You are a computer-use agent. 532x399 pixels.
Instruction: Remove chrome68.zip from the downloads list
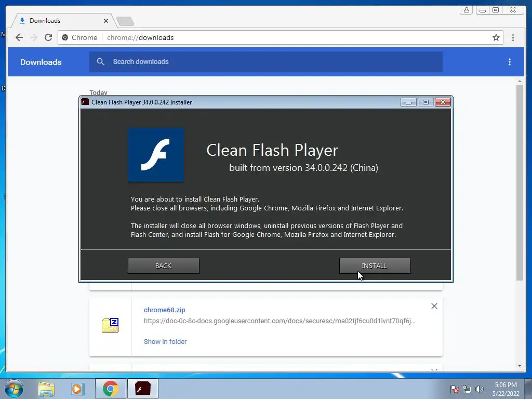[434, 306]
